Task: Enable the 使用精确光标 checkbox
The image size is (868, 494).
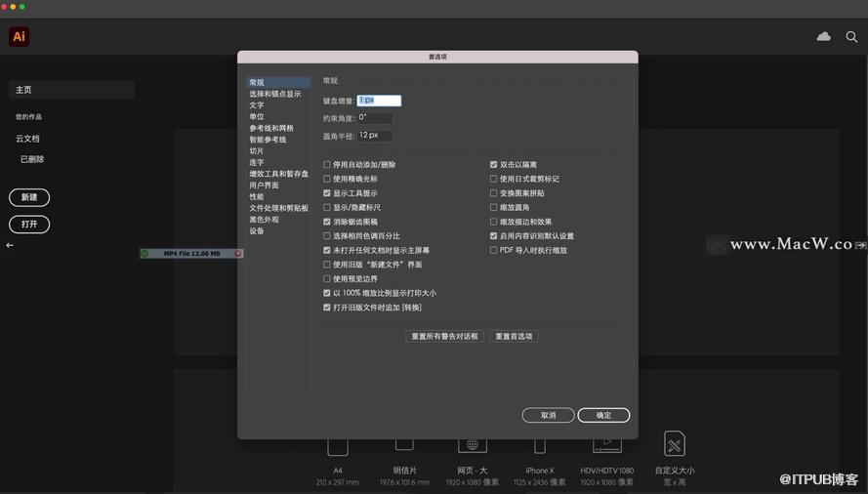Action: coord(327,180)
